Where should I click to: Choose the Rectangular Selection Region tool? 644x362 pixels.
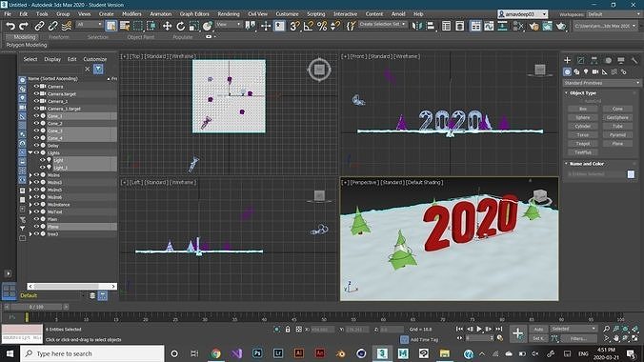point(138,26)
